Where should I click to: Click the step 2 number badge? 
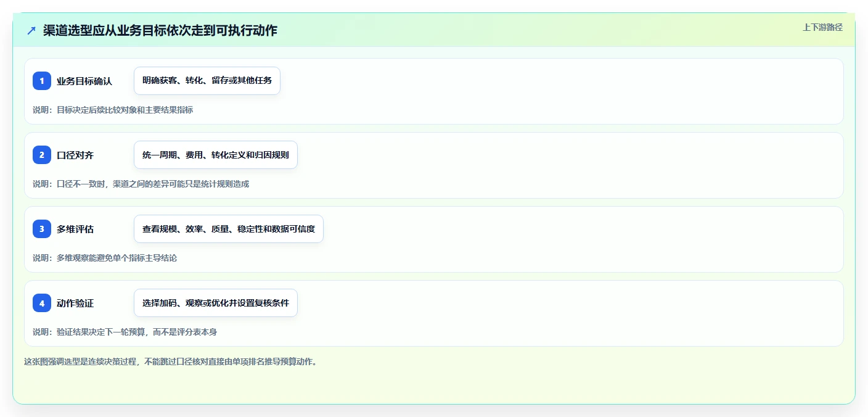pyautogui.click(x=42, y=155)
